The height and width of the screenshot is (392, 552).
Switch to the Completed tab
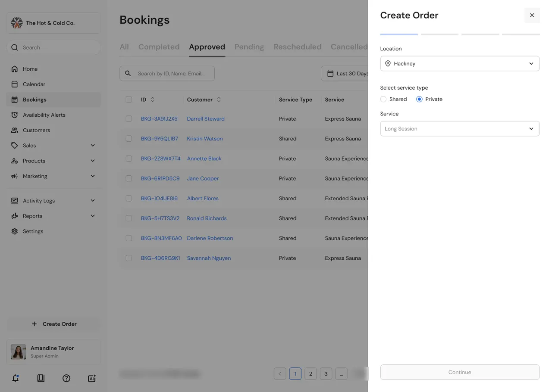[159, 47]
